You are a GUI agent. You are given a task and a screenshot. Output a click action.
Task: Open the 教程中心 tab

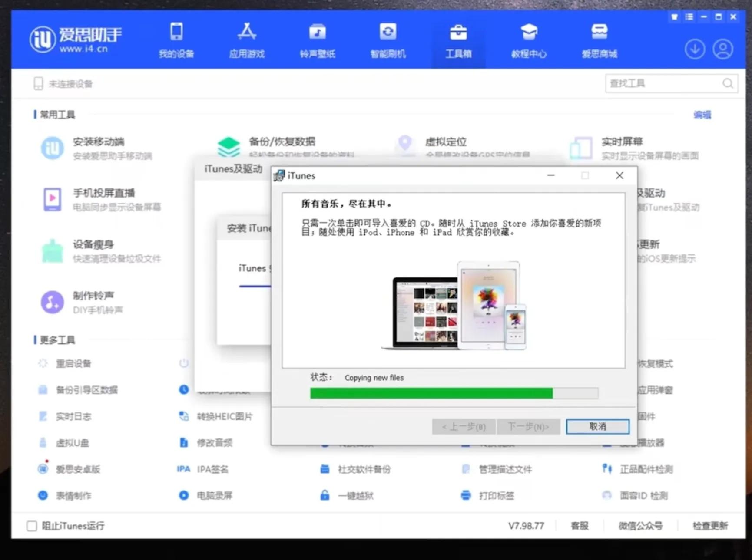[x=528, y=39]
